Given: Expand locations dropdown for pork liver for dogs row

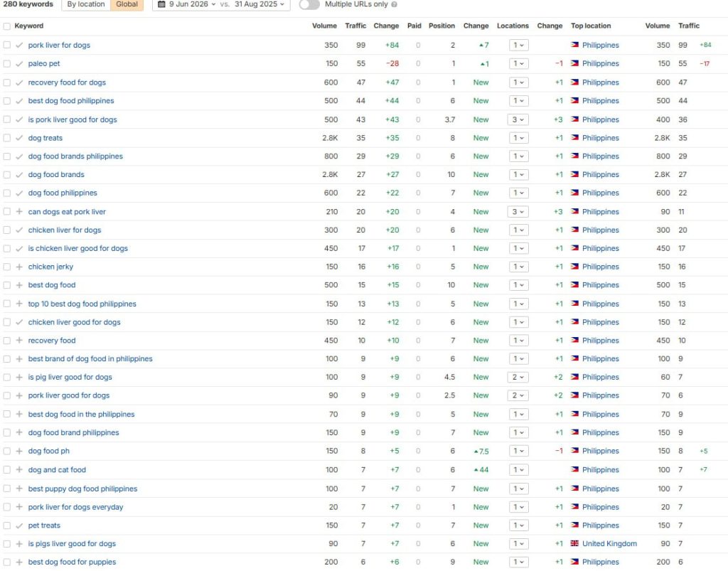Looking at the screenshot, I should pyautogui.click(x=518, y=45).
